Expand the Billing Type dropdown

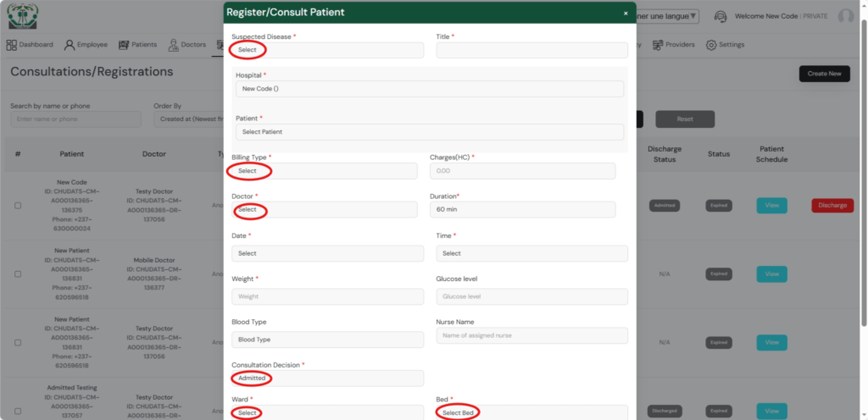(x=324, y=171)
